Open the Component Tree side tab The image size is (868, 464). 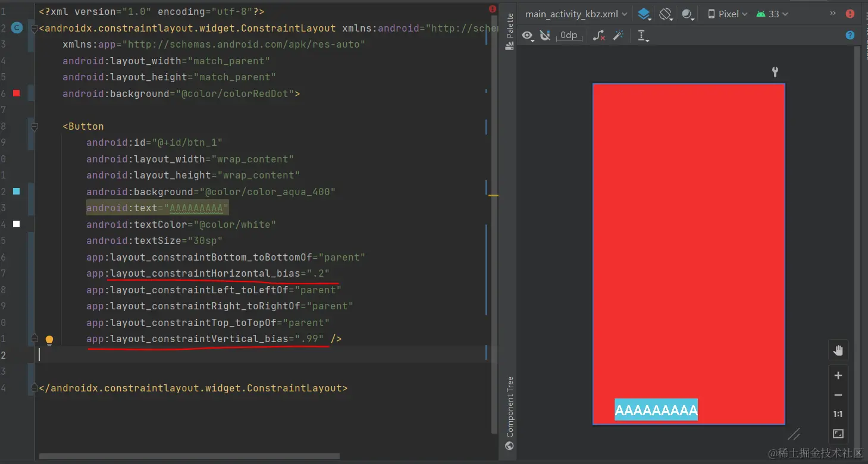pyautogui.click(x=509, y=414)
